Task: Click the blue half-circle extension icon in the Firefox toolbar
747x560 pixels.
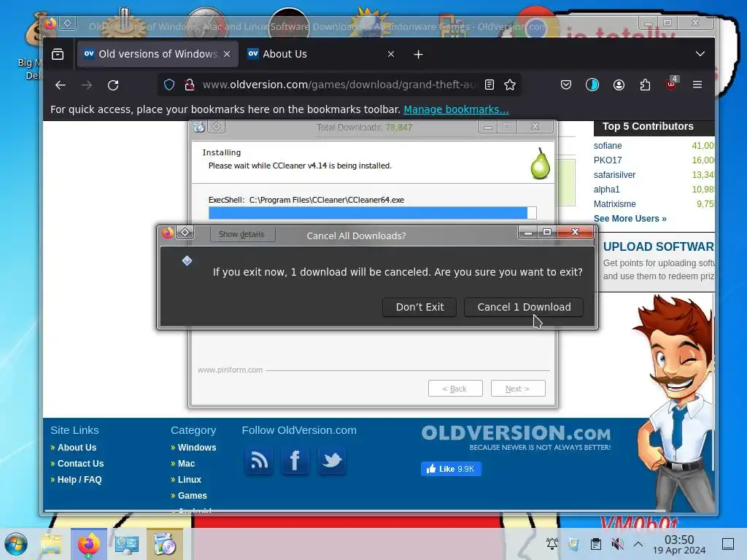Action: (x=592, y=85)
